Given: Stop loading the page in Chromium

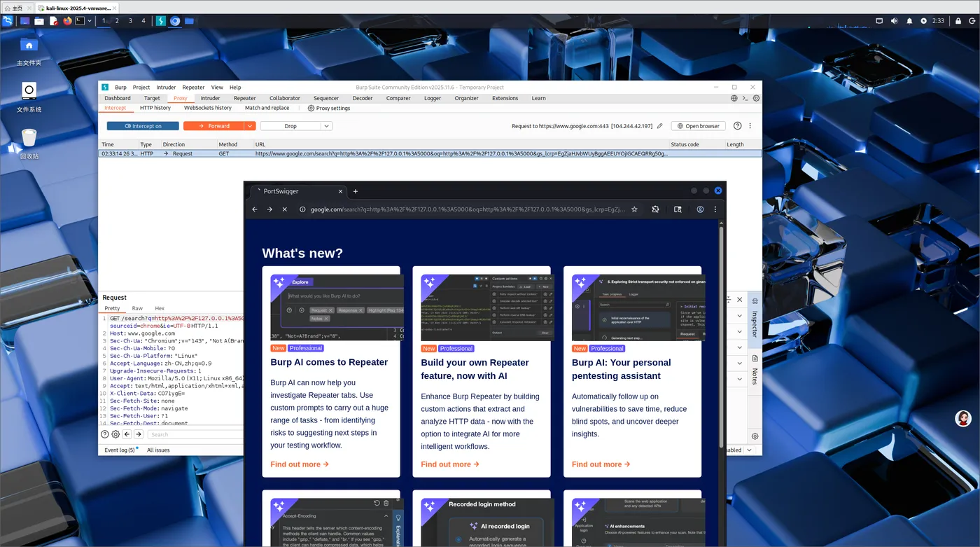Looking at the screenshot, I should [x=284, y=209].
